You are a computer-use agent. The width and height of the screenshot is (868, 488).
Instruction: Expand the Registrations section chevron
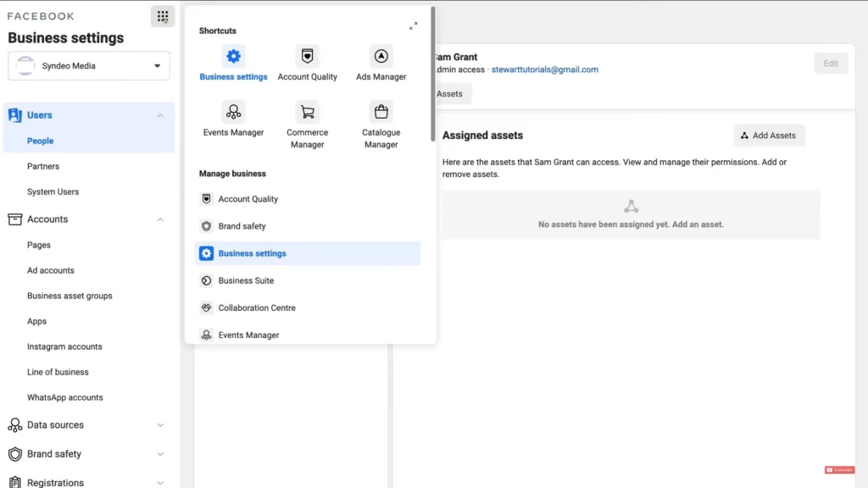[160, 482]
